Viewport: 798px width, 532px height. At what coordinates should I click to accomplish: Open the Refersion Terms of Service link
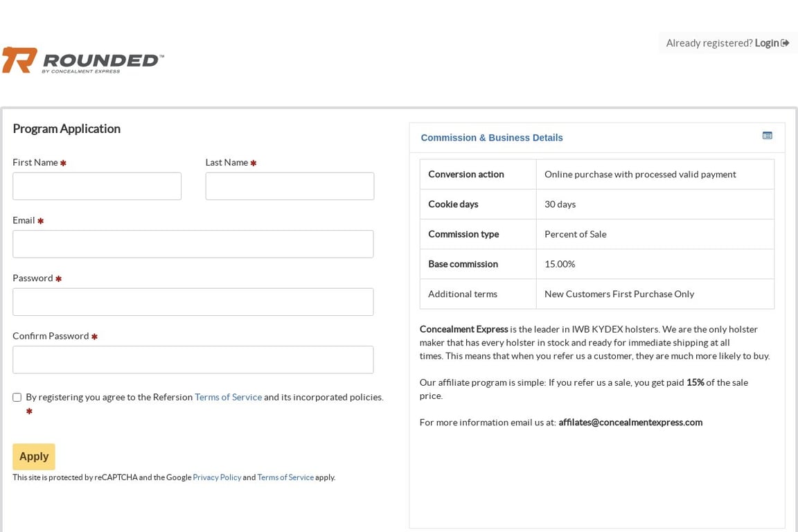pyautogui.click(x=228, y=397)
